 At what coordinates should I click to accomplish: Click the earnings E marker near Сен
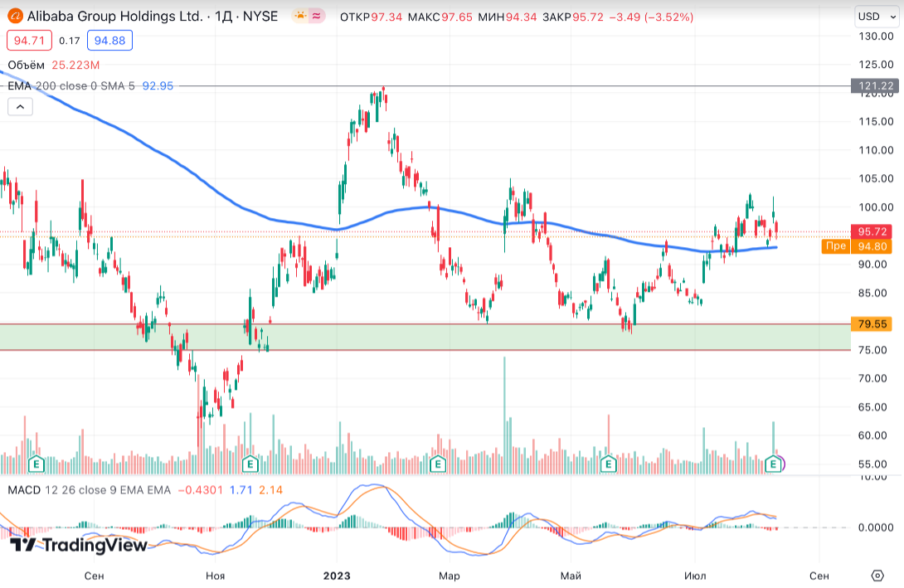coord(36,463)
